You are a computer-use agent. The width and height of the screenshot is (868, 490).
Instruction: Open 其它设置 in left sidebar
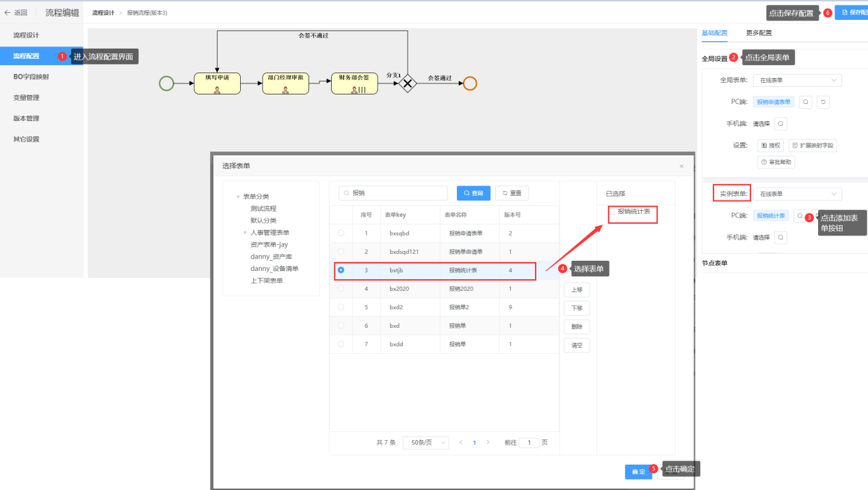pos(41,139)
